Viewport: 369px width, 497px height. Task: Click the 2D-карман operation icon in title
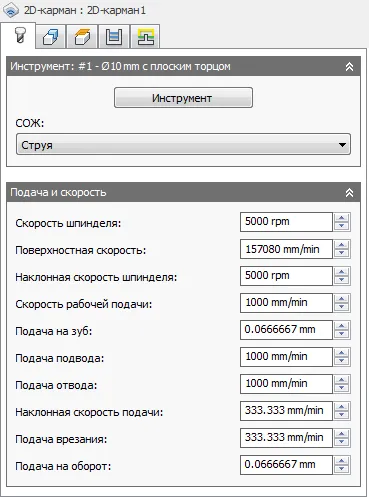tap(11, 10)
